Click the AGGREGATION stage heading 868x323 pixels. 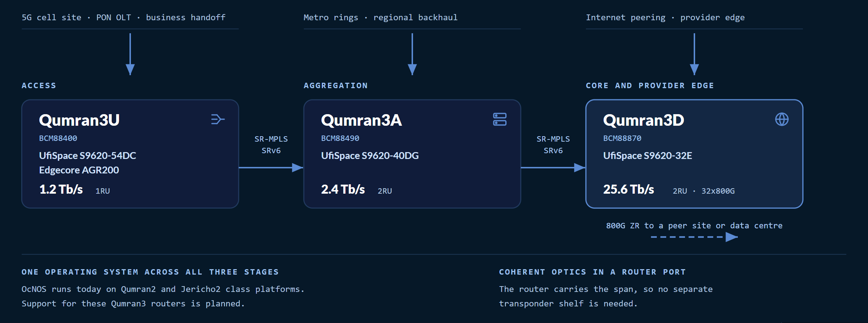[x=336, y=86]
